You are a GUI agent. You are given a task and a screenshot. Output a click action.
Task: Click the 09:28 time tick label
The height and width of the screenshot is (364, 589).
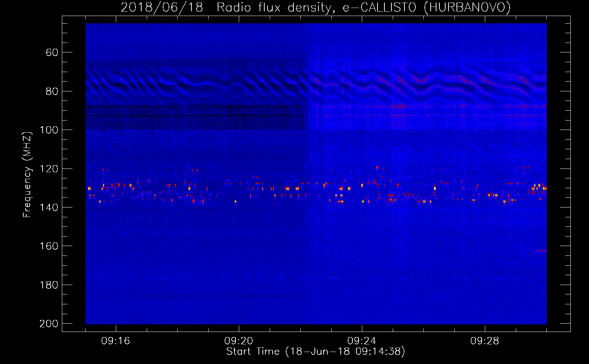(x=485, y=341)
